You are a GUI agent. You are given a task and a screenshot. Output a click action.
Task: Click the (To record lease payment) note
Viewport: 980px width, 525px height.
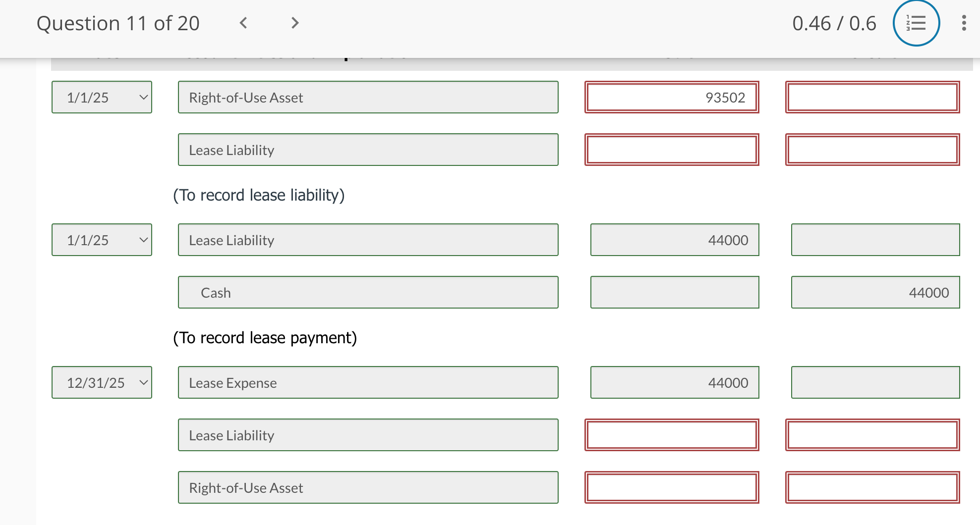[x=265, y=338]
